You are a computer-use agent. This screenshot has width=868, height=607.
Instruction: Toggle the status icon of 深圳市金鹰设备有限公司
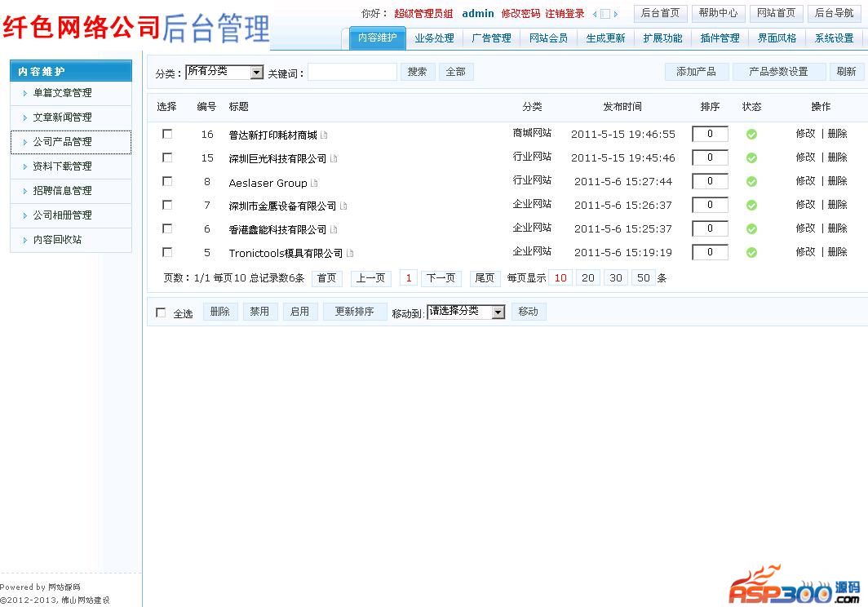coord(751,206)
